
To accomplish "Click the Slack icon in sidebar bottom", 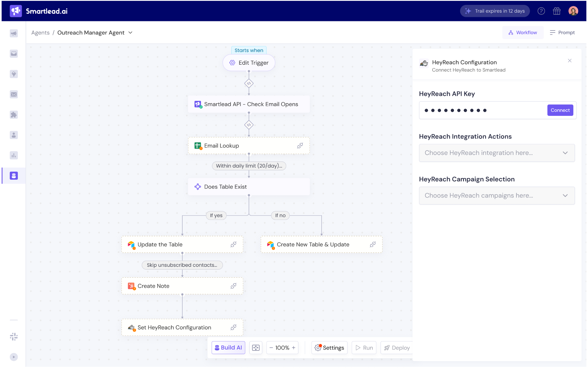I will pos(14,336).
